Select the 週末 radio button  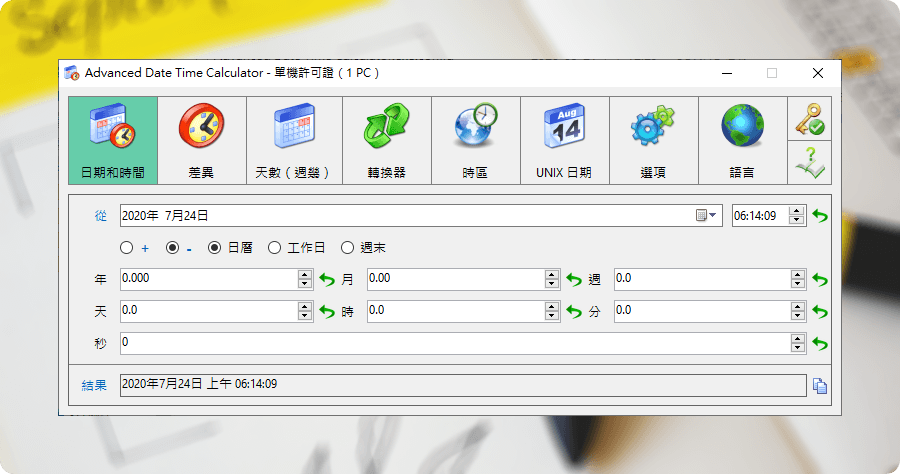tap(347, 248)
